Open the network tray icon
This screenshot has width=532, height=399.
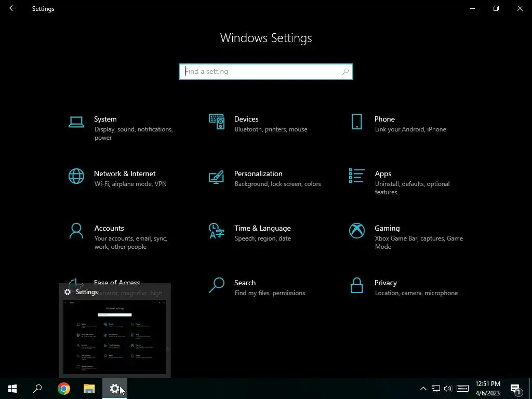click(436, 389)
